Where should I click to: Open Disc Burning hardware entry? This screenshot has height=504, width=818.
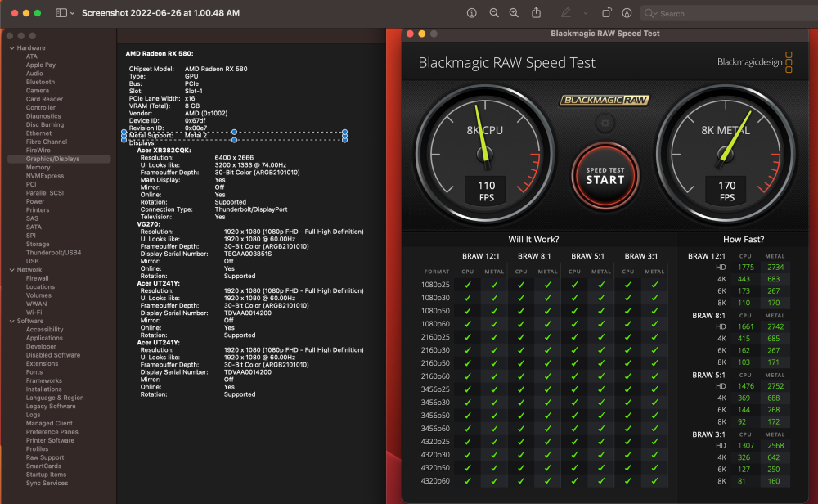click(45, 124)
